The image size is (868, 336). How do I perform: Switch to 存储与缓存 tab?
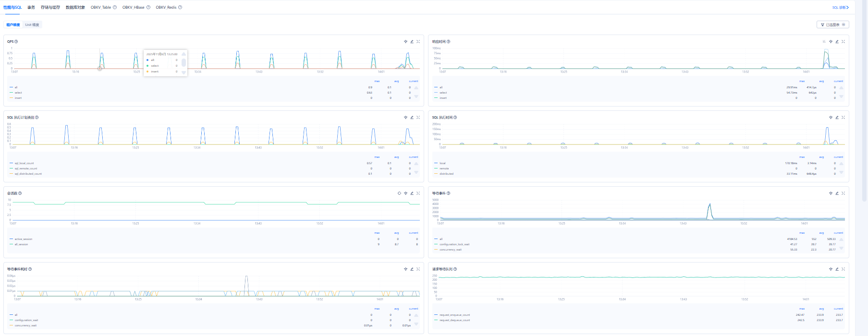50,7
